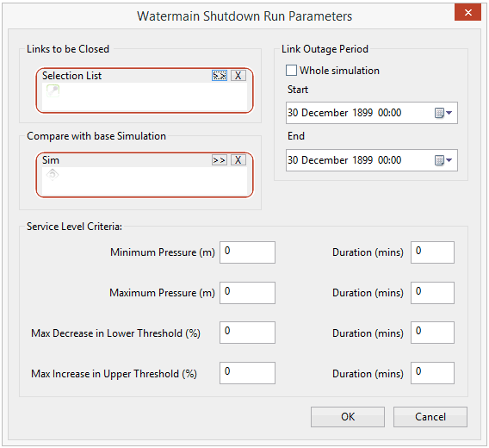Screen dimensions: 489x448
Task: Click Duration field beside Max Increase in Upper Threshold
Action: [432, 373]
